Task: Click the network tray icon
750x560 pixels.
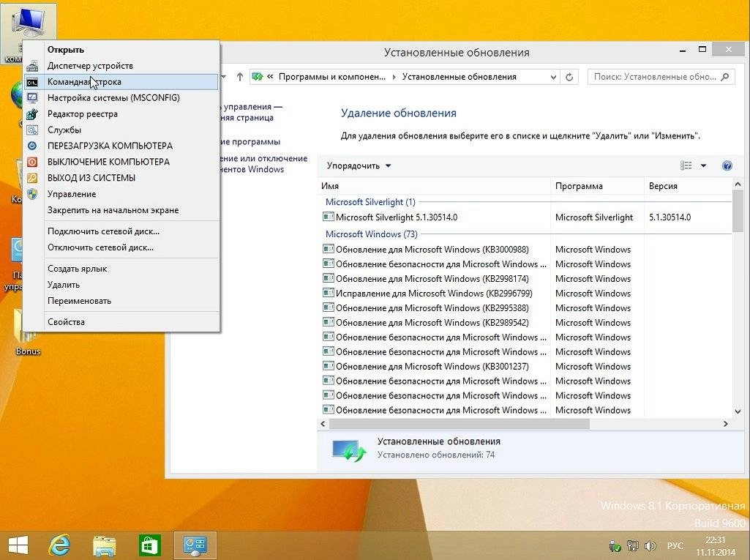Action: (632, 545)
